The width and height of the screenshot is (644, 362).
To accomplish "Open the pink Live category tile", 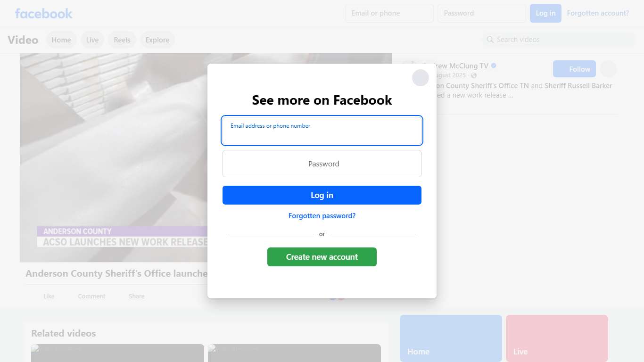I will click(557, 338).
